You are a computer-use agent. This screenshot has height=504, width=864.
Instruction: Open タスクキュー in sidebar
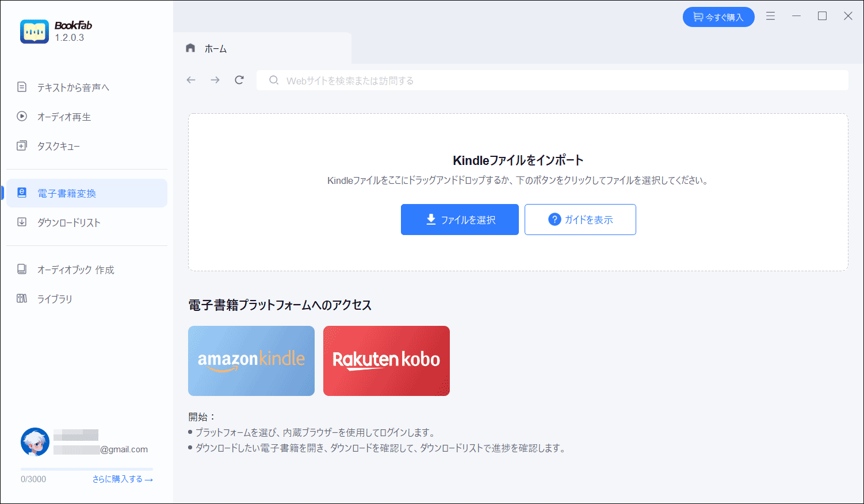pos(59,146)
